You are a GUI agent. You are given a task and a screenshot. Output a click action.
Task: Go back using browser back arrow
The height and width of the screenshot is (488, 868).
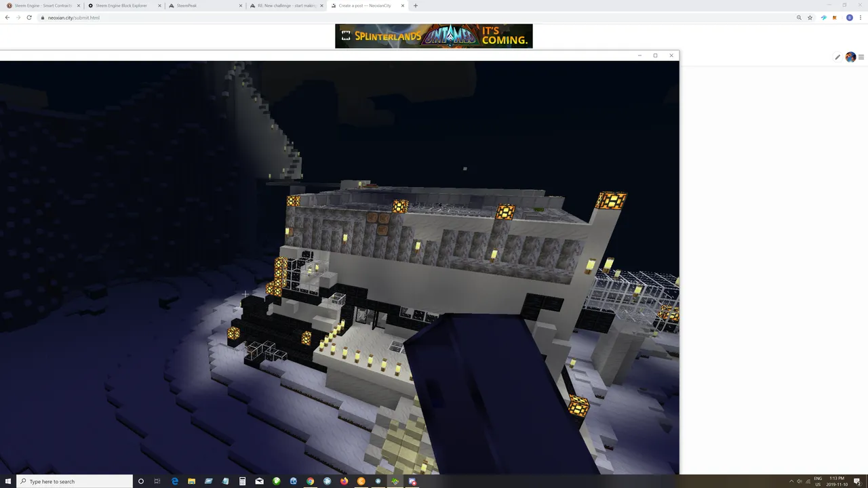[x=7, y=18]
